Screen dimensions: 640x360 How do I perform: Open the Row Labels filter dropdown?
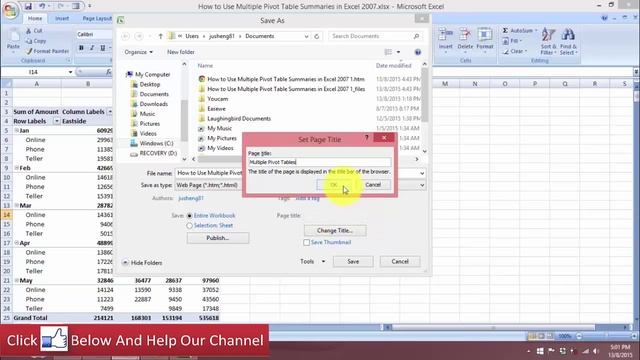[x=57, y=121]
